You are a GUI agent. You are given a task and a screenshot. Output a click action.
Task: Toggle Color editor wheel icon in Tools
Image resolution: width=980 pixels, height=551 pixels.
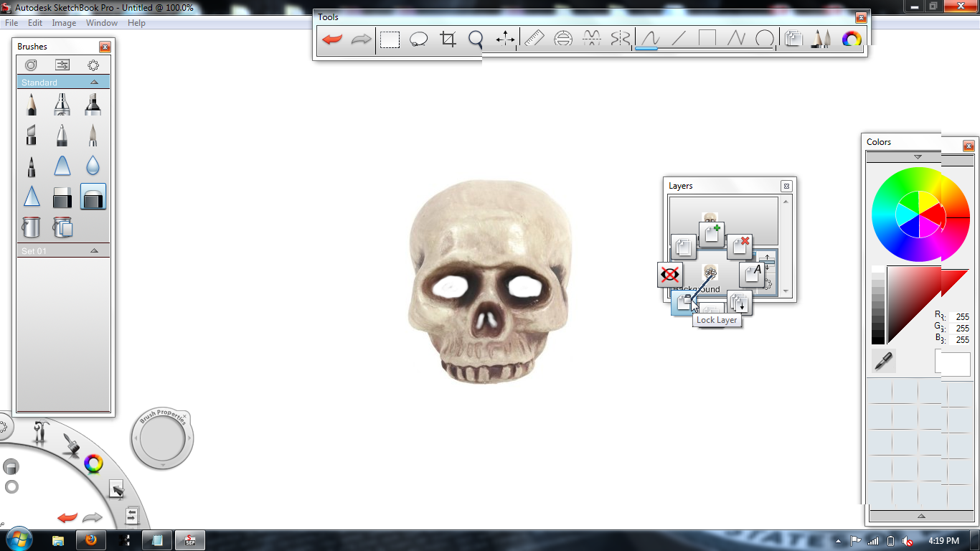point(851,39)
